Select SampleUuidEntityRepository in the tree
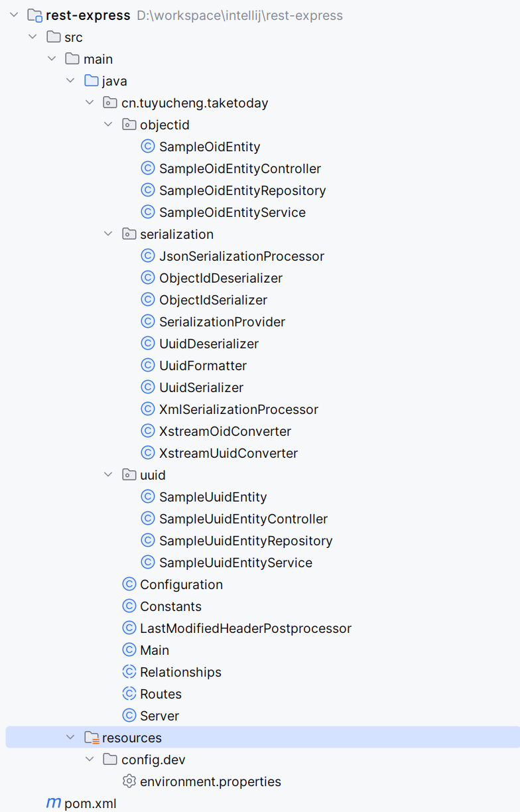The image size is (520, 812). (245, 541)
